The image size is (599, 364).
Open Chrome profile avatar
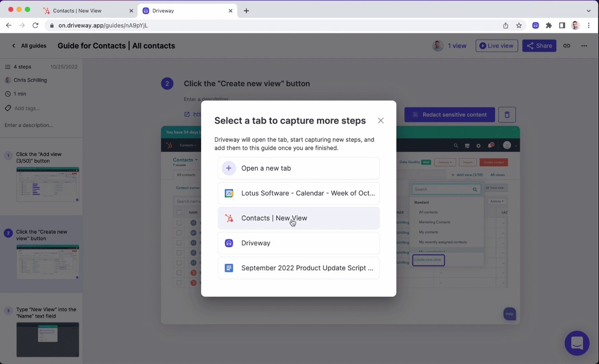(576, 26)
